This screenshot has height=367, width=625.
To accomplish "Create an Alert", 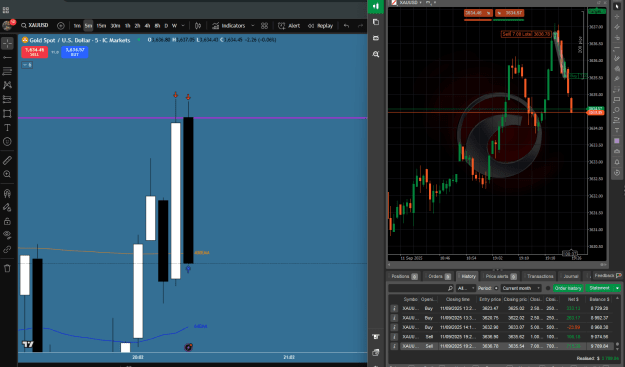I will 289,26.
